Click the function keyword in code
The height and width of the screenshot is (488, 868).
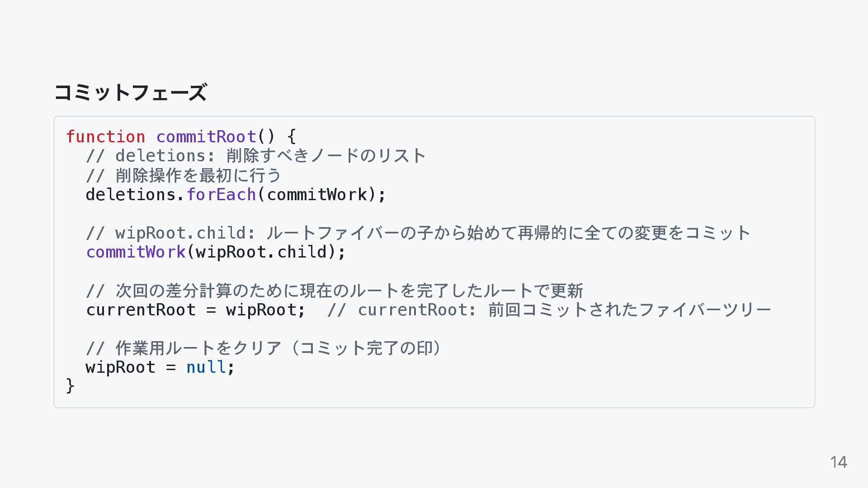point(106,136)
